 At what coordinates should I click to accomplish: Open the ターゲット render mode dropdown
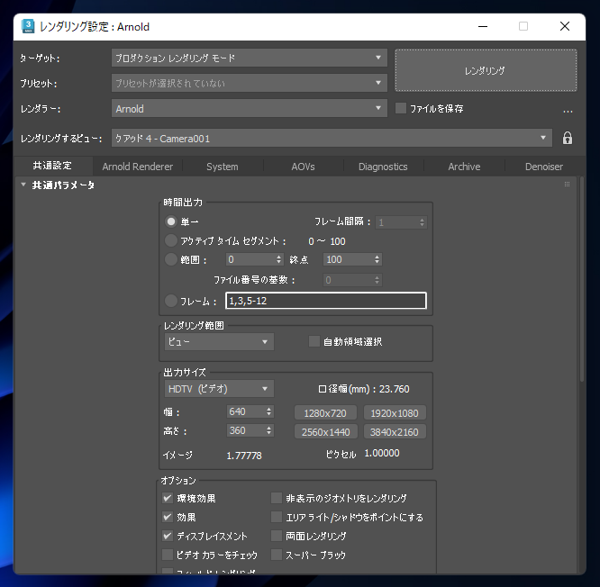[x=249, y=58]
